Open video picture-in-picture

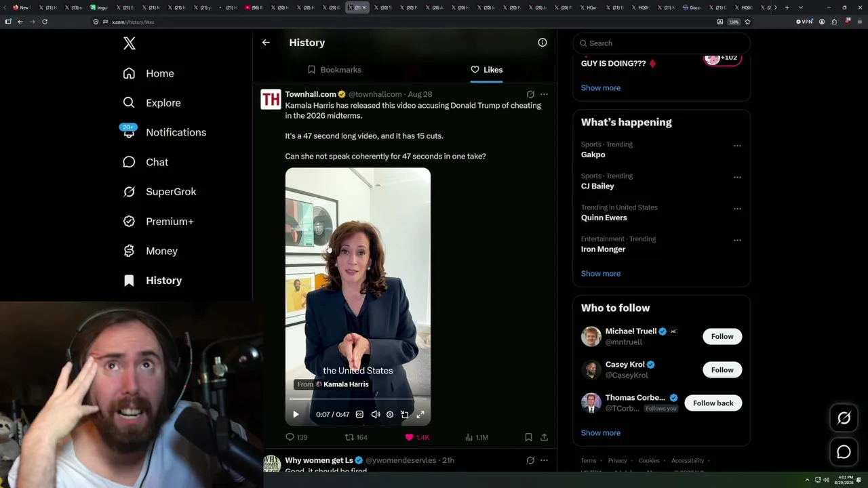point(405,414)
